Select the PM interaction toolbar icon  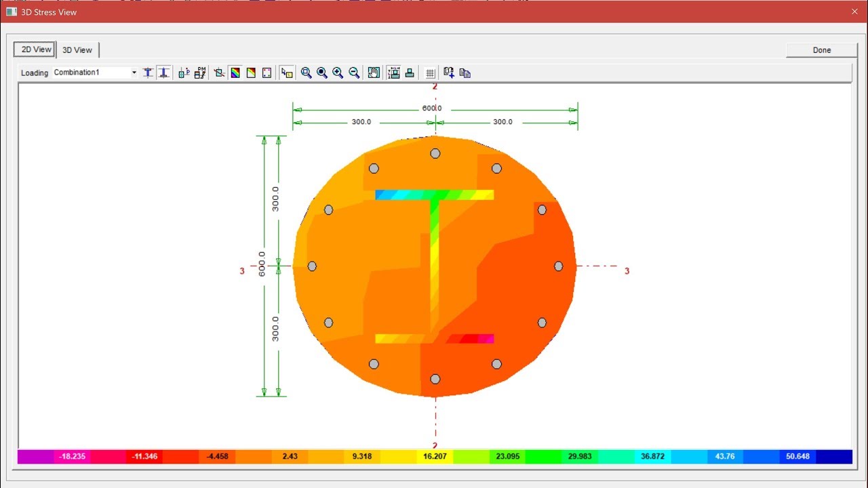(199, 73)
